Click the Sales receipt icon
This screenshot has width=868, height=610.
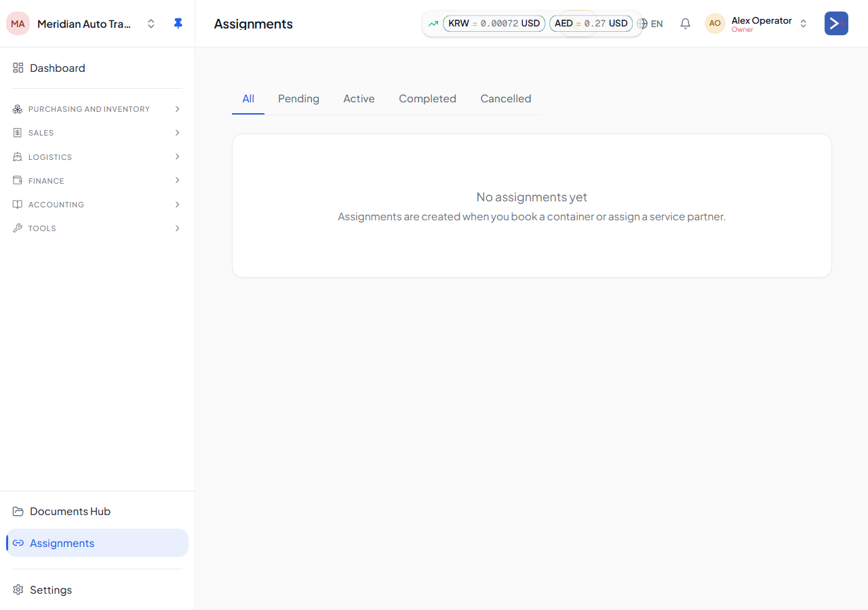[x=18, y=133]
